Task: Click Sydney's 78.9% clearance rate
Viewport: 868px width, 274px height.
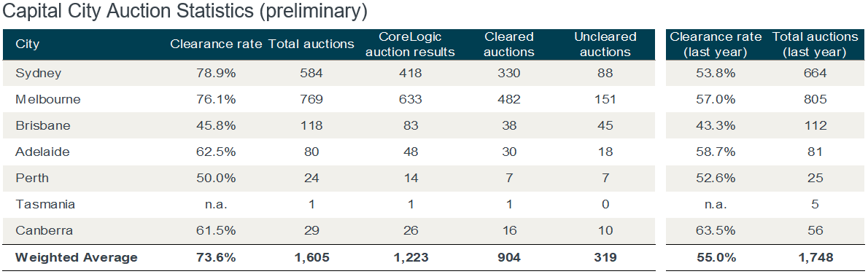Action: point(216,74)
